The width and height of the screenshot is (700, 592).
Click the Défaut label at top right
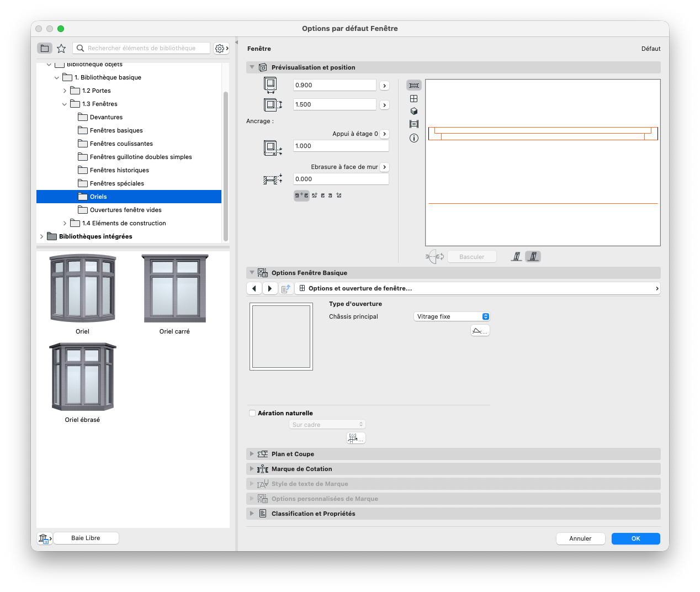pos(651,49)
